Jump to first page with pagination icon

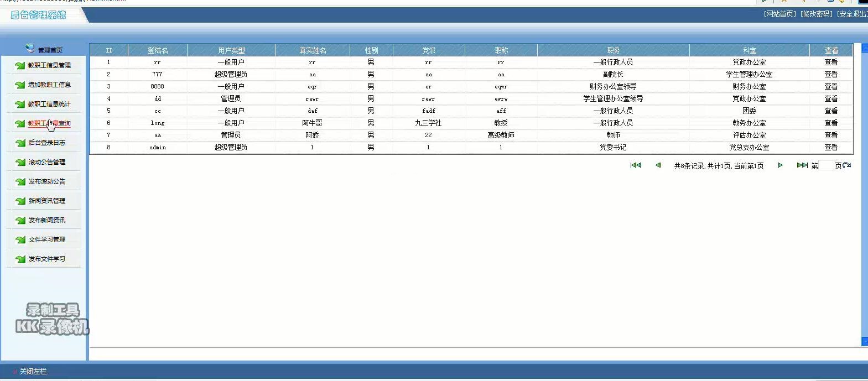click(636, 165)
